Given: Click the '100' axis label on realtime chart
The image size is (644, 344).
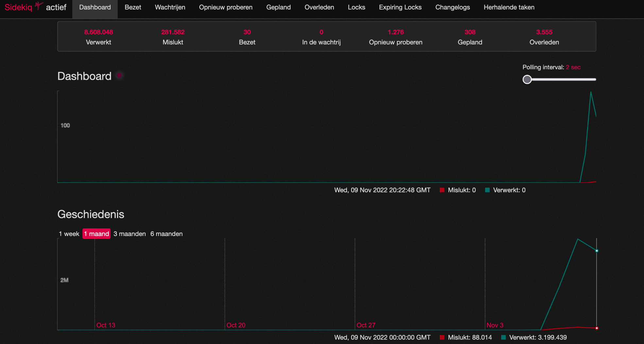Looking at the screenshot, I should [65, 125].
